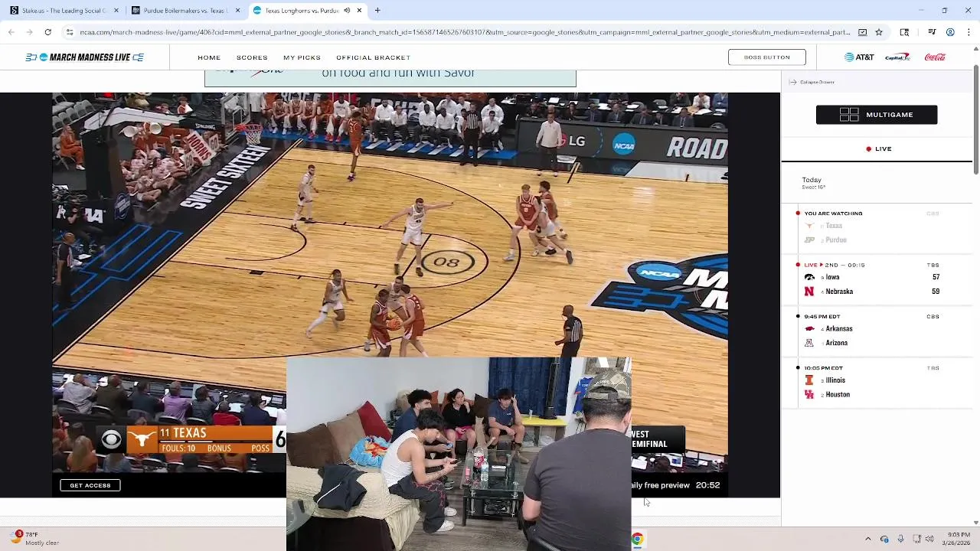This screenshot has height=551, width=980.
Task: Show hidden system tray icons
Action: pos(867,539)
